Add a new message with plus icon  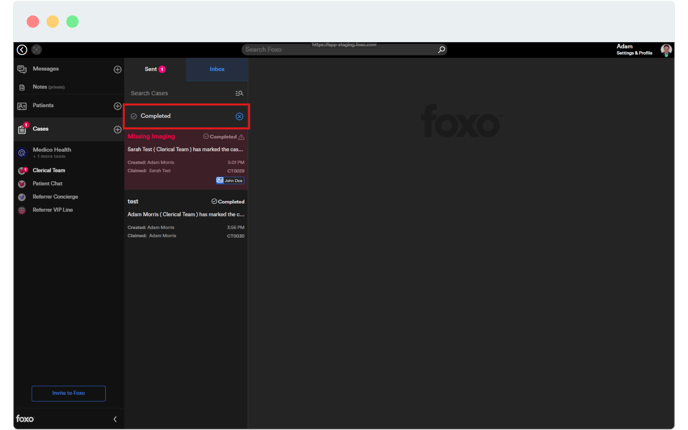[117, 69]
